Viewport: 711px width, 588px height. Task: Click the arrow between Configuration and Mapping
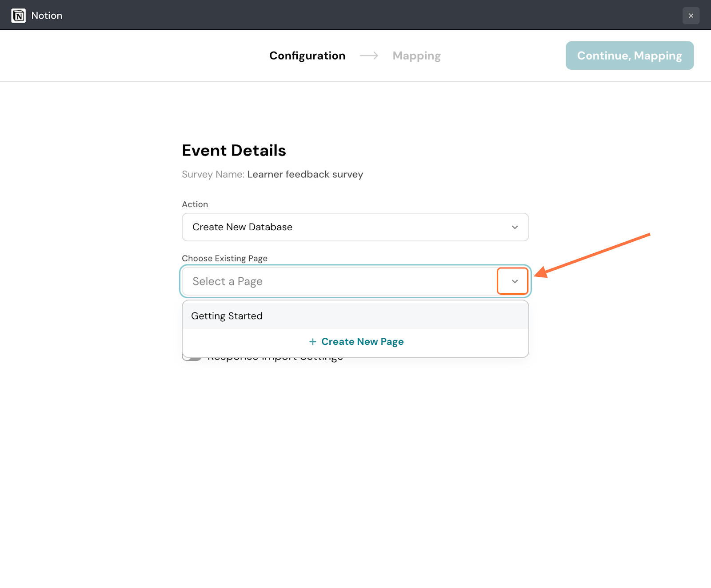pyautogui.click(x=369, y=56)
